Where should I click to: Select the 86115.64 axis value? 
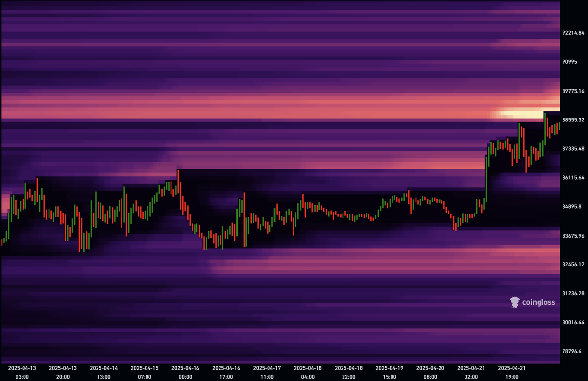(x=573, y=178)
